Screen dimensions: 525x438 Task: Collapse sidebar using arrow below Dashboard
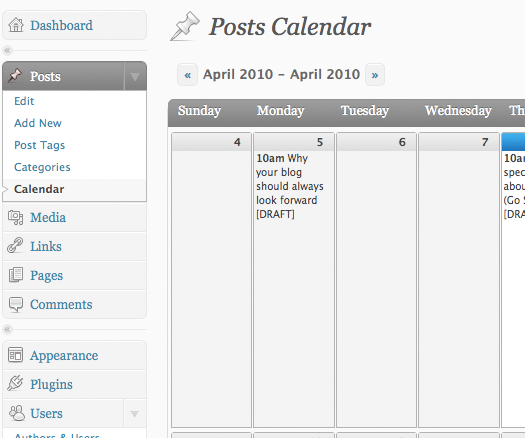coord(7,51)
